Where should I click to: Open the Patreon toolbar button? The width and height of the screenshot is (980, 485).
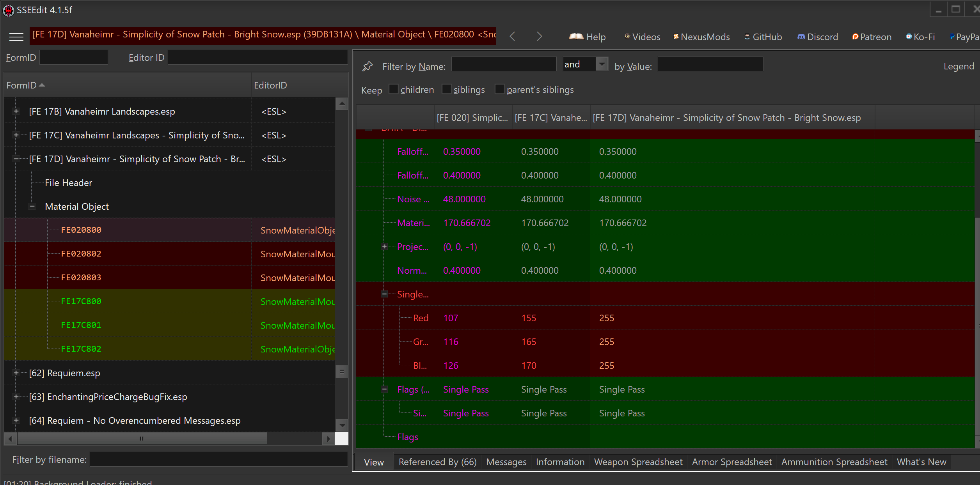(x=872, y=37)
